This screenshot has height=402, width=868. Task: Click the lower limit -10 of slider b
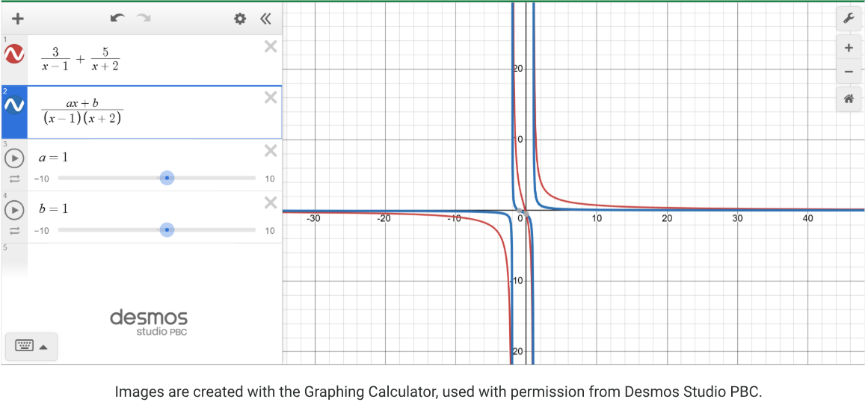[42, 231]
